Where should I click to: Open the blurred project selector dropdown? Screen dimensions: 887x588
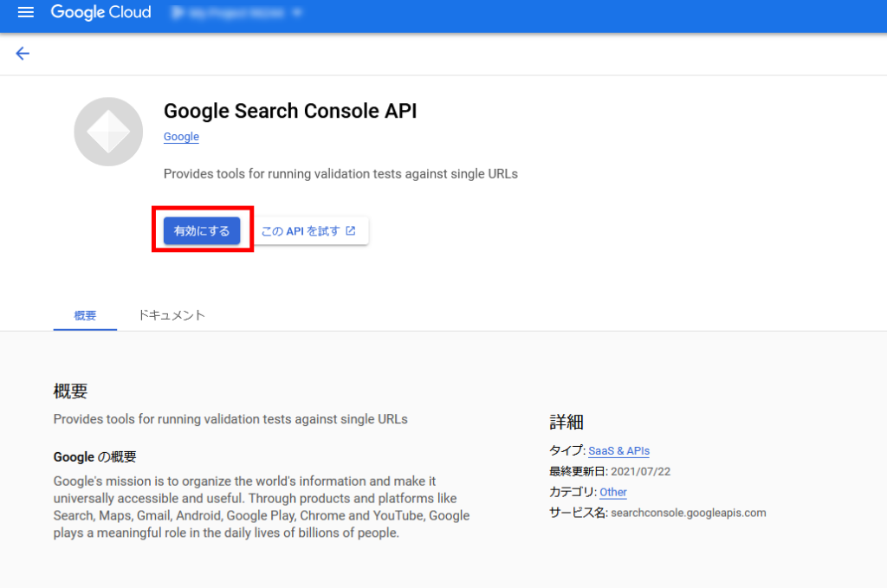click(236, 12)
